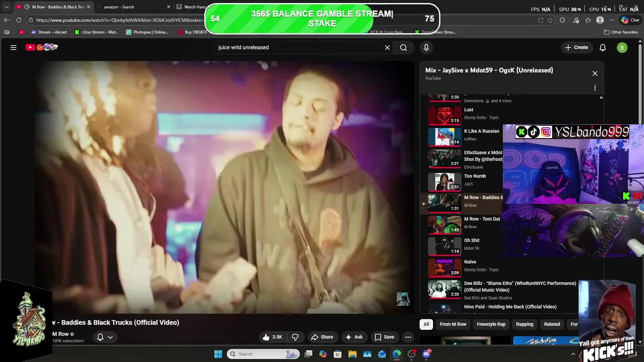This screenshot has height=362, width=644.
Task: Go to YouTube home via logo
Action: click(42, 47)
